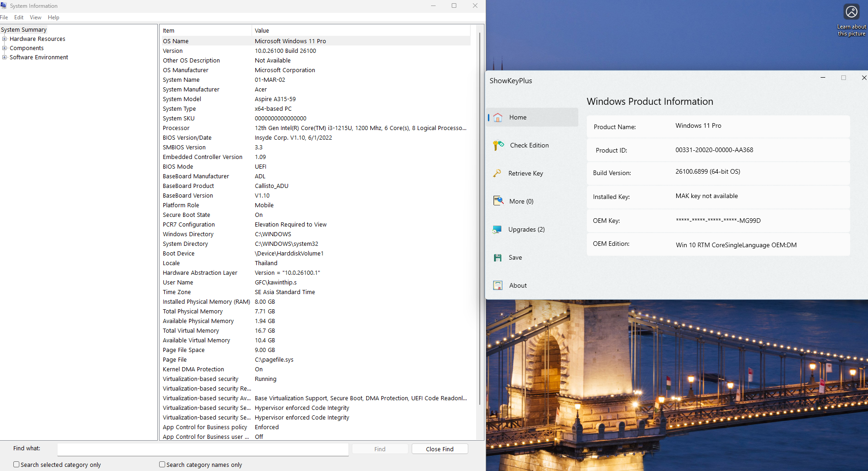Expand the Hardware Resources tree node
The image size is (868, 471).
[x=5, y=39]
